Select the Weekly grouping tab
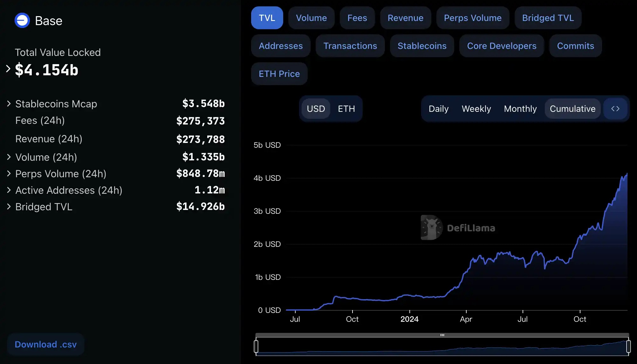 (476, 109)
